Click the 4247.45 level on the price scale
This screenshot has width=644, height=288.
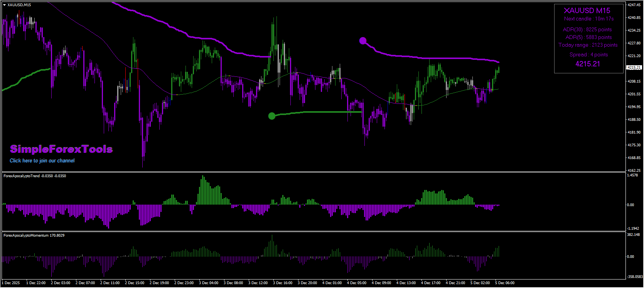(634, 5)
